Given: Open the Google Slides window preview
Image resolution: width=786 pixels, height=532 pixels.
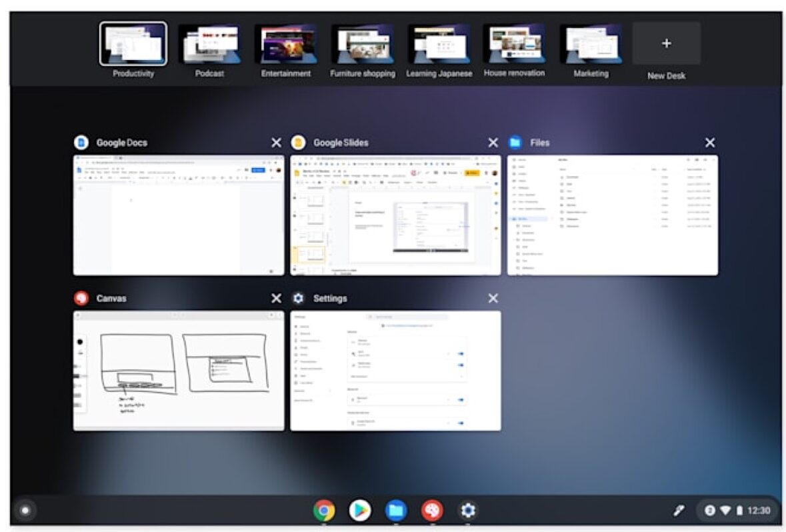Looking at the screenshot, I should tap(395, 215).
